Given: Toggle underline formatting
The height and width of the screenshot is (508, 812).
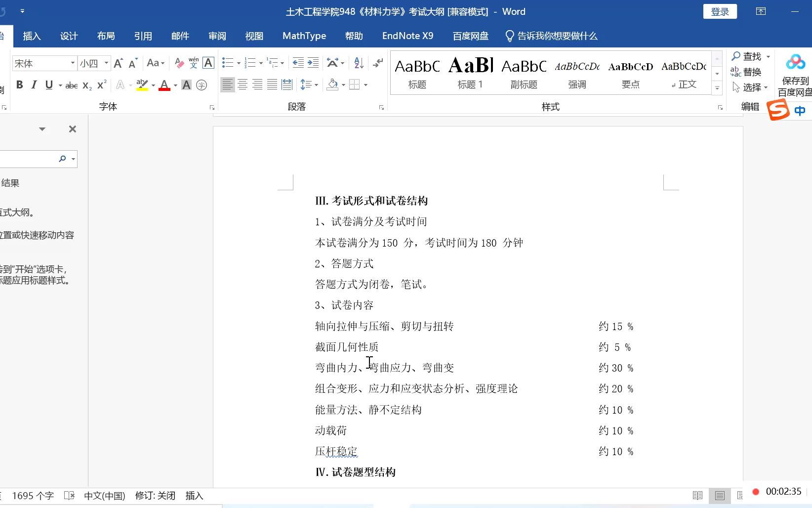Looking at the screenshot, I should click(49, 85).
